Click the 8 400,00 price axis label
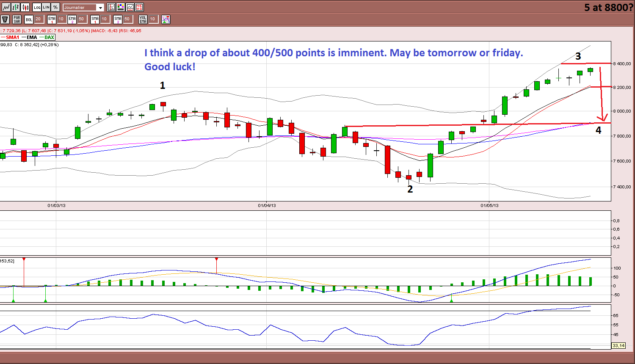 click(x=622, y=63)
